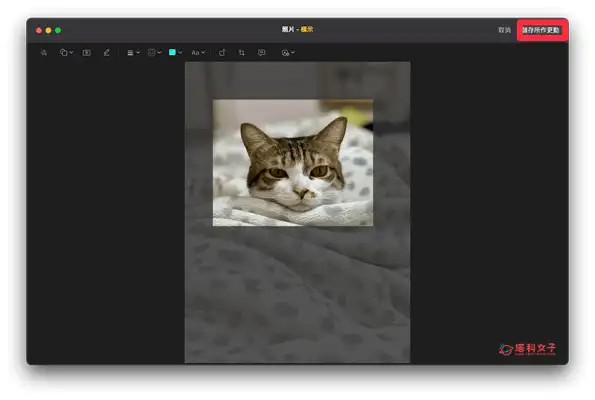Select the Text box tool
This screenshot has height=400, width=595.
(87, 53)
